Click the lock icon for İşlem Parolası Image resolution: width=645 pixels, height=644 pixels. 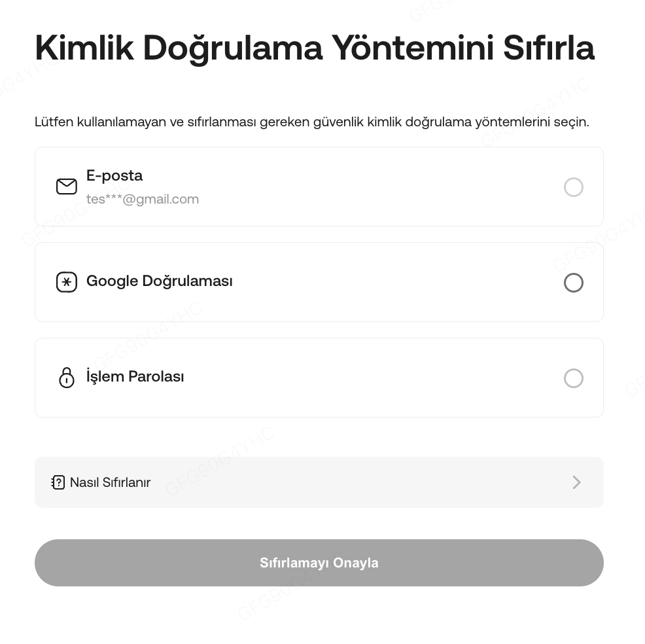66,378
